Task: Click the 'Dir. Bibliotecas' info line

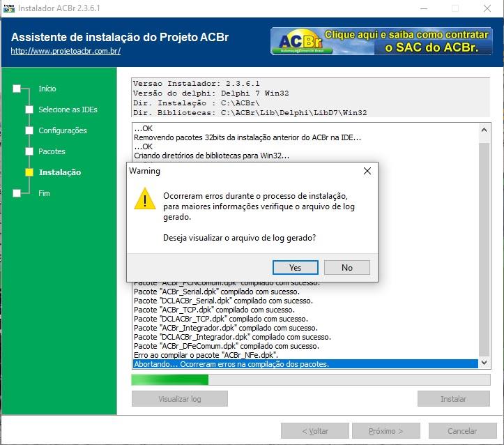Action: click(x=250, y=113)
